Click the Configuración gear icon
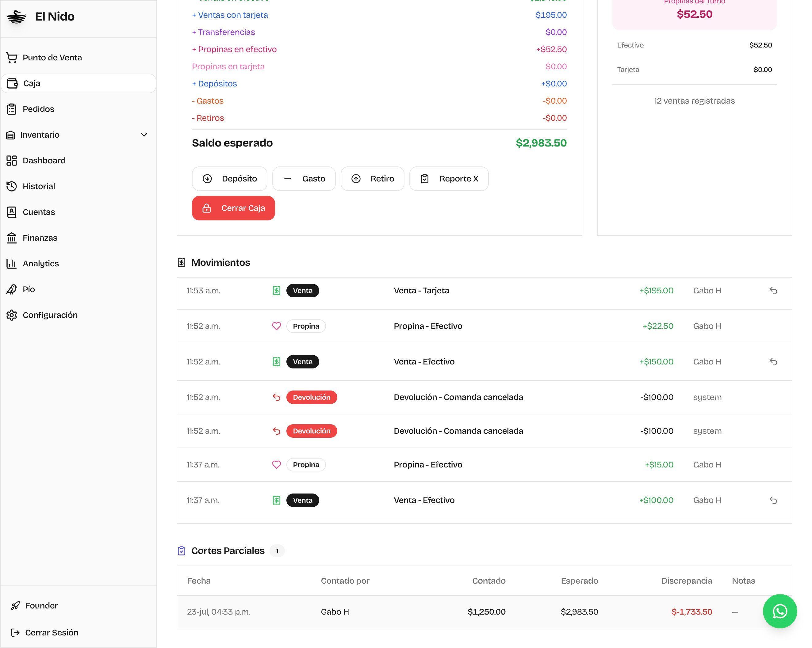The width and height of the screenshot is (812, 648). (12, 315)
